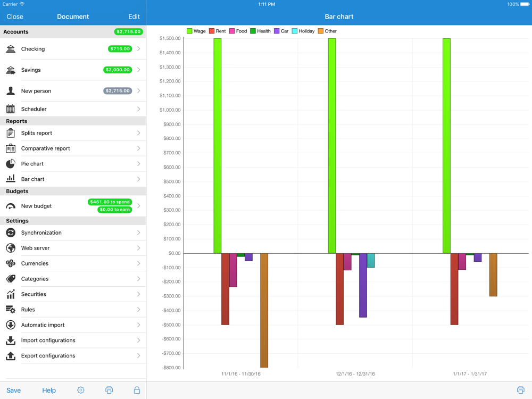This screenshot has height=399, width=532.
Task: Select the Other legend swatch
Action: point(321,31)
